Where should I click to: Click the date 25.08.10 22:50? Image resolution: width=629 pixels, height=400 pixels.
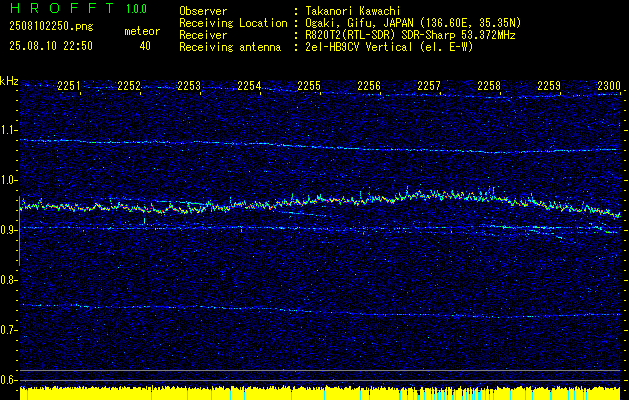point(51,46)
